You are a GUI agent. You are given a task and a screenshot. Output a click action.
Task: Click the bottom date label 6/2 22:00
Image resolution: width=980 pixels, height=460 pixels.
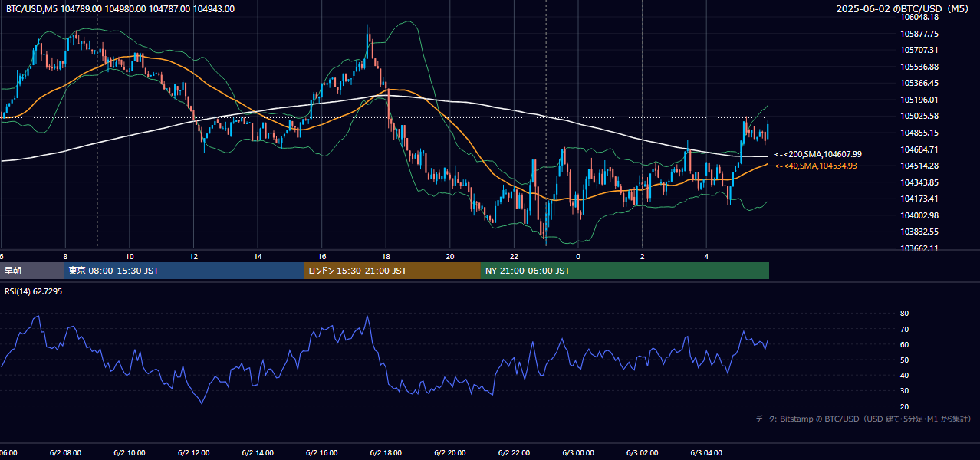514,453
